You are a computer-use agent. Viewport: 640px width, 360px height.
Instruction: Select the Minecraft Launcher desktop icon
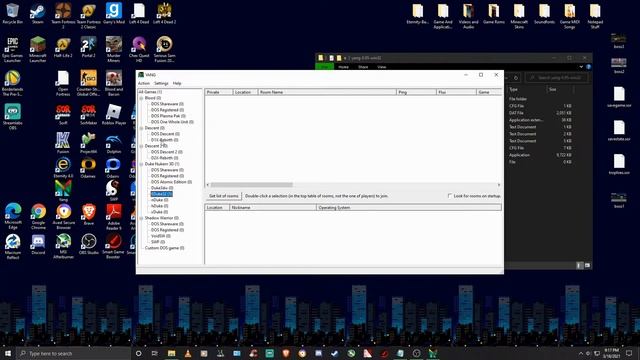[38, 50]
